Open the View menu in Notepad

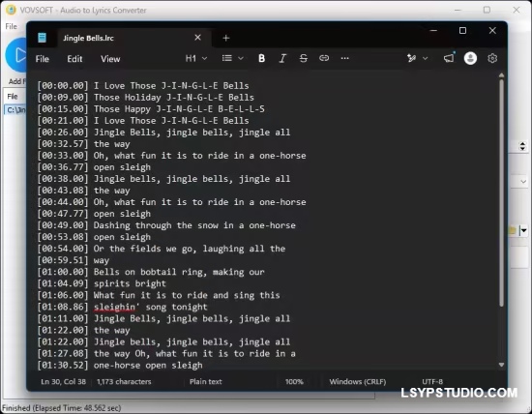coord(110,59)
